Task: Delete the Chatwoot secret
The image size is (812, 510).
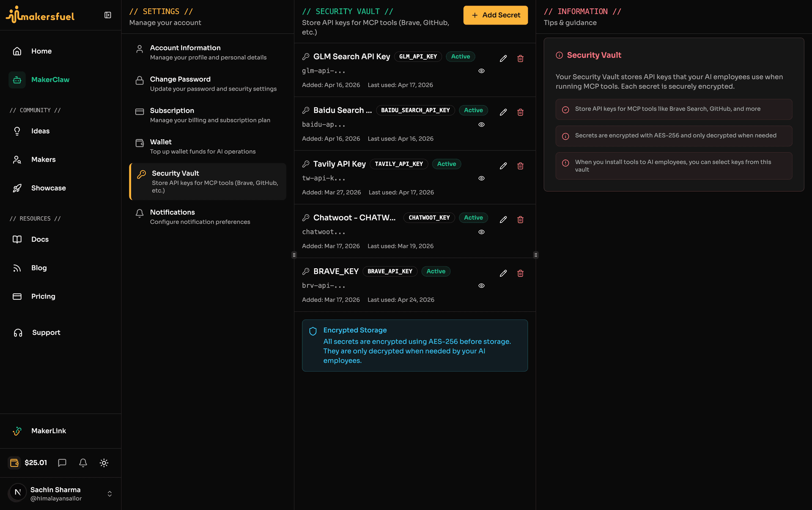Action: 521,220
